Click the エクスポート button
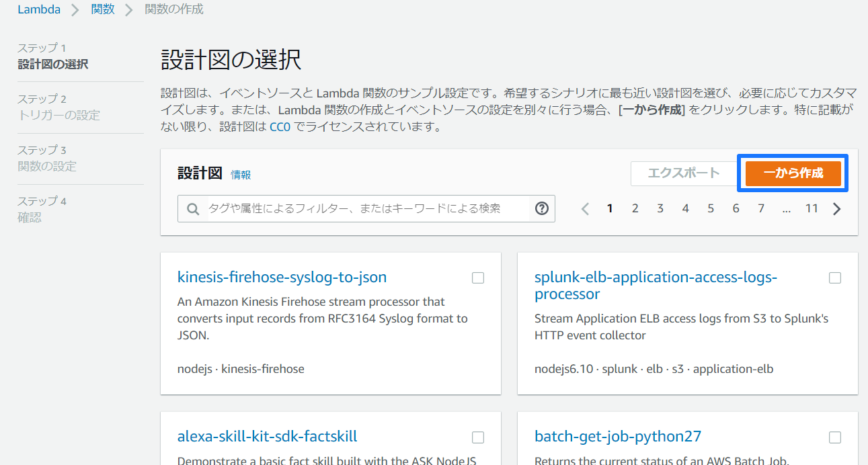 (684, 173)
